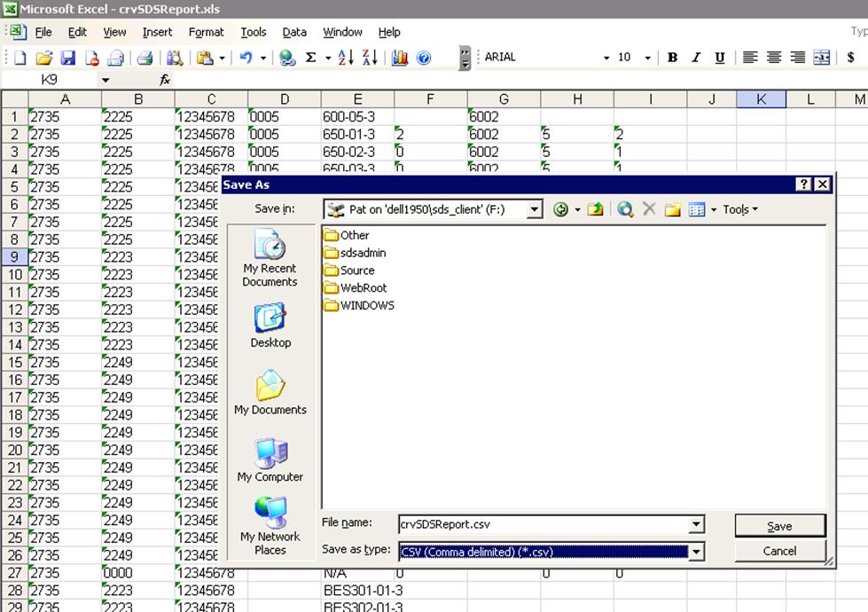Toggle bold formatting
Image resolution: width=868 pixels, height=612 pixels.
coord(671,57)
